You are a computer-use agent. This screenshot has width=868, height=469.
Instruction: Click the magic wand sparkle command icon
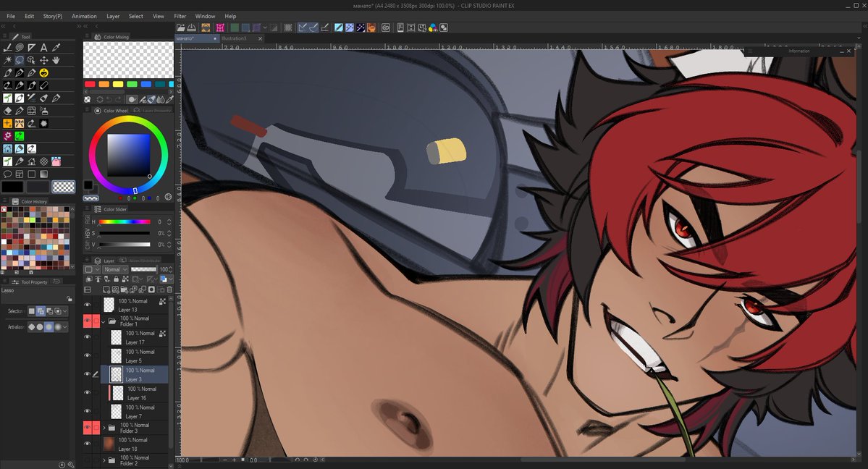click(361, 28)
